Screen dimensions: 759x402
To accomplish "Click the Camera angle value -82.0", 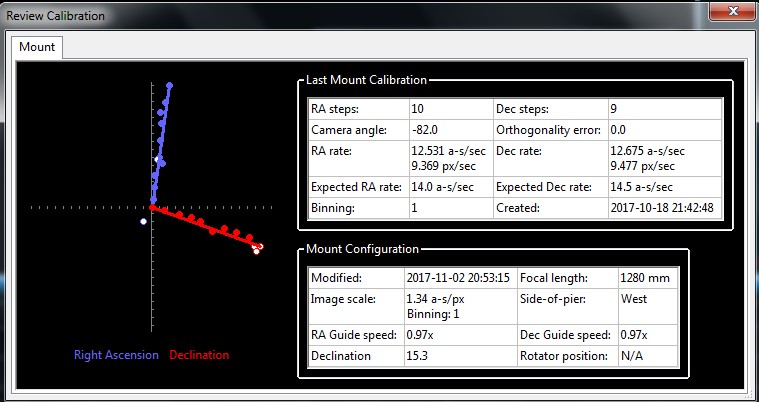I will point(450,130).
